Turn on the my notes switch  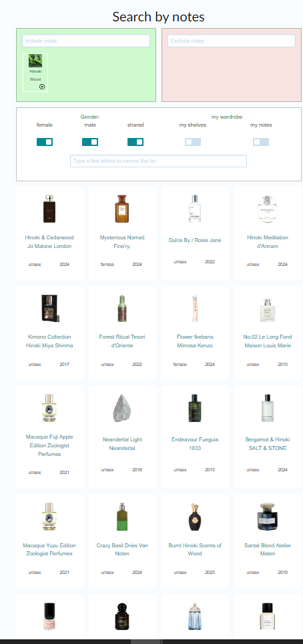point(261,142)
